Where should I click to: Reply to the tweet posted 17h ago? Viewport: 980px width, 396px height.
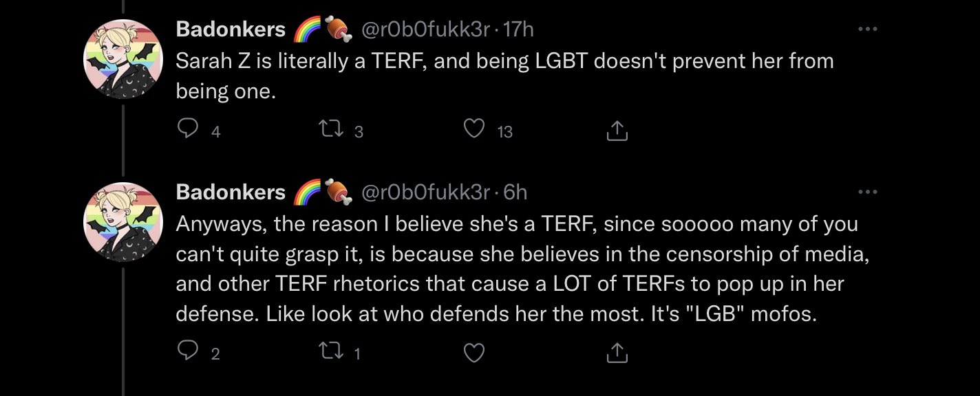[x=187, y=129]
